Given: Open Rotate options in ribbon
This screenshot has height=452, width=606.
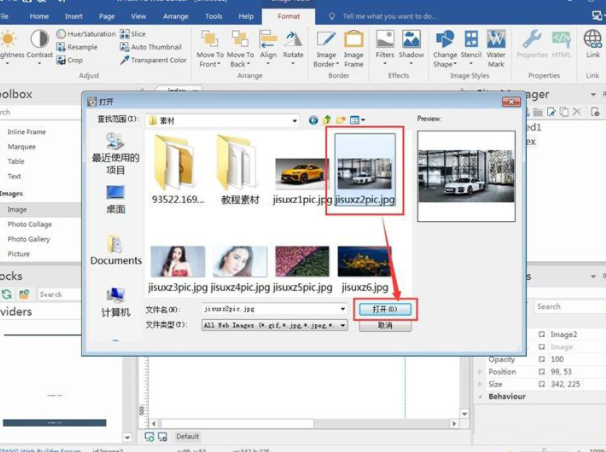Looking at the screenshot, I should (x=293, y=46).
